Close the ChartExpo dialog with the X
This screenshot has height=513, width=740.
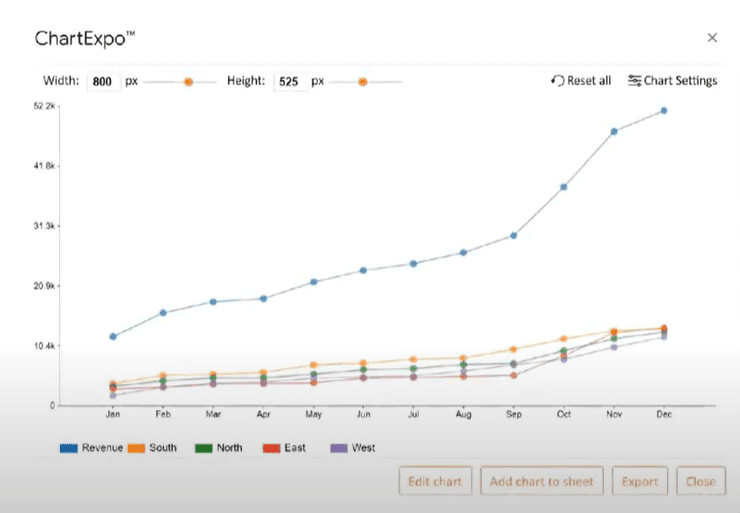[712, 38]
